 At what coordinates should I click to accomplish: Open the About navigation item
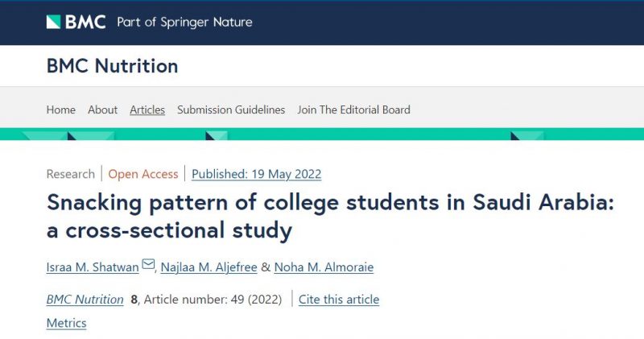pyautogui.click(x=103, y=110)
